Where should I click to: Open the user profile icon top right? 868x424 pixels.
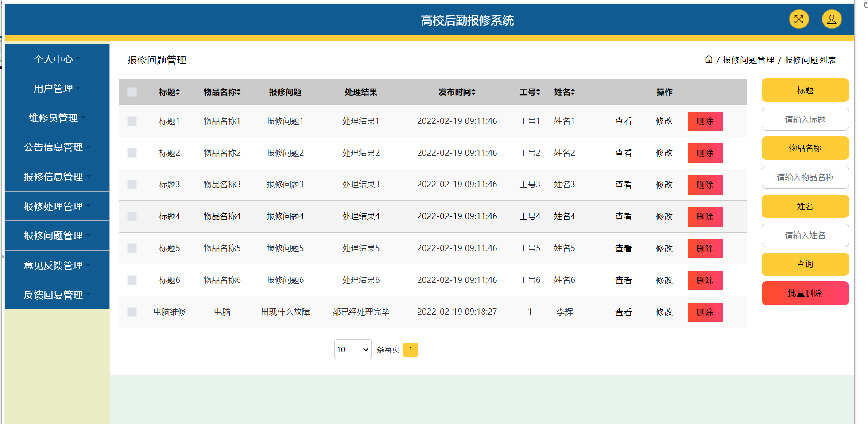(832, 19)
